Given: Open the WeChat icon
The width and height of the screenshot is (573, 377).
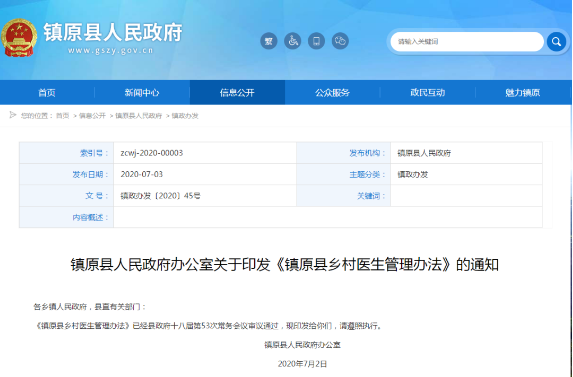Looking at the screenshot, I should [x=340, y=41].
